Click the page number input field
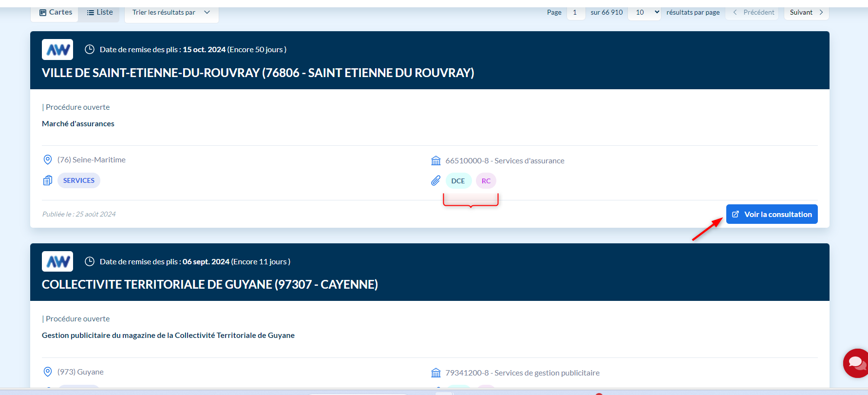Viewport: 868px width, 395px height. 575,12
